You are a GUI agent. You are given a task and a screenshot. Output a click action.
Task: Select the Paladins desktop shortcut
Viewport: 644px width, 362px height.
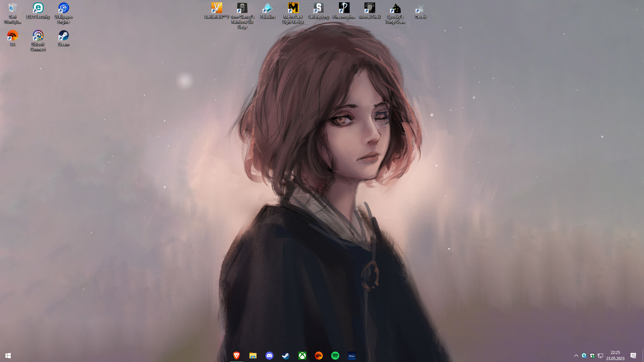click(x=267, y=11)
